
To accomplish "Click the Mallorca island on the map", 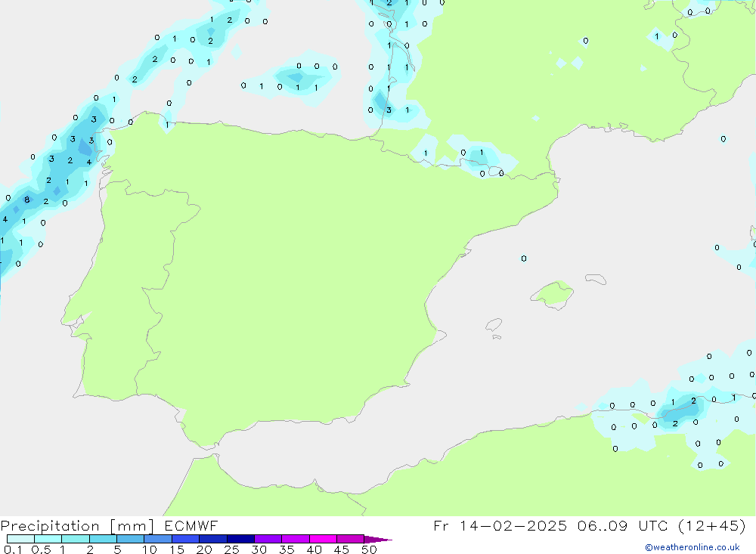I will coord(553,293).
